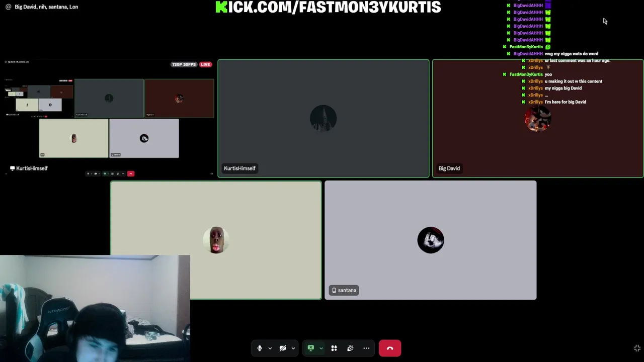Exit fullscreen using corner arrows icon
The height and width of the screenshot is (362, 644).
(x=637, y=348)
